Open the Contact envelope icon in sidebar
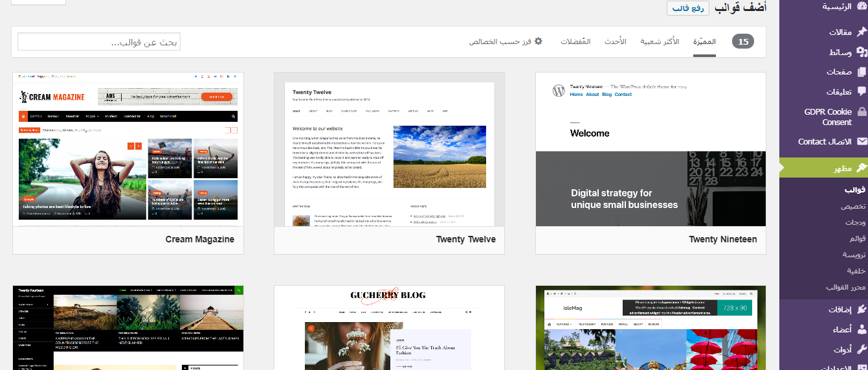The image size is (868, 370). click(862, 141)
